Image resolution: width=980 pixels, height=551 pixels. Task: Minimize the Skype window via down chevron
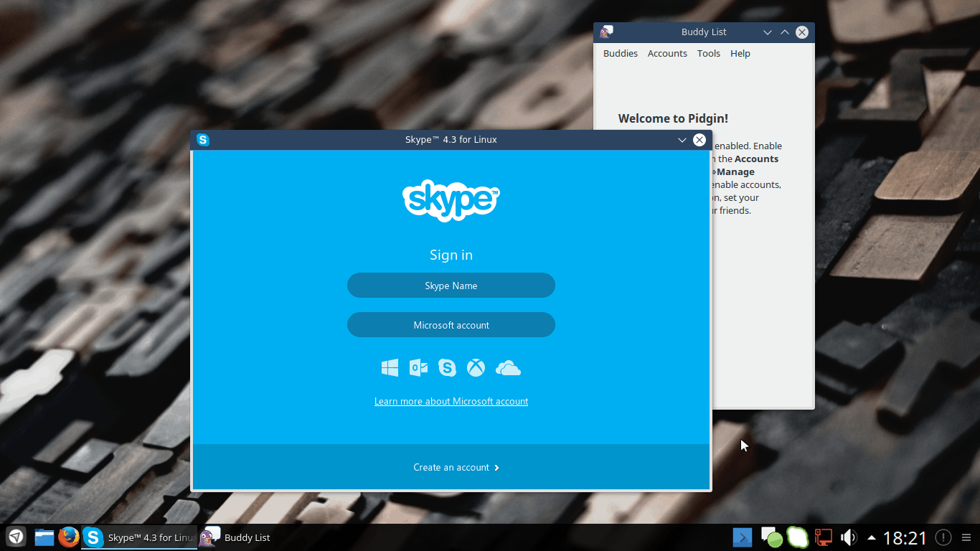pos(682,140)
